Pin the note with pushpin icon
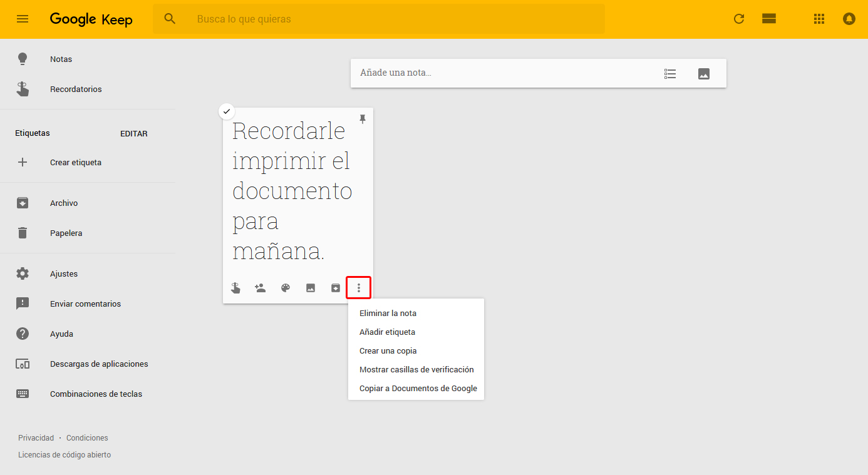Image resolution: width=868 pixels, height=475 pixels. click(x=362, y=119)
